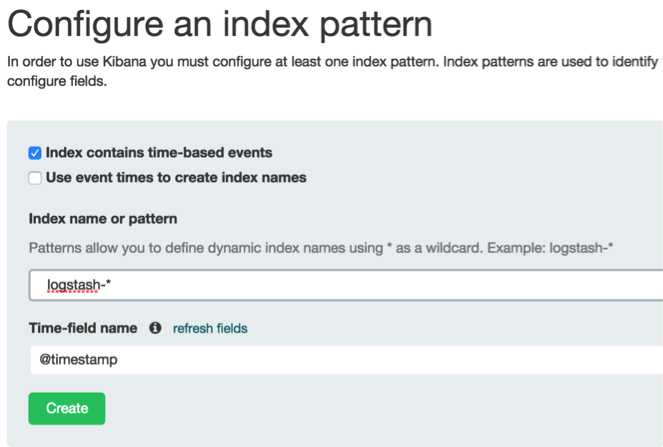Uncheck 'Index contains time-based events' checkbox
Viewport: 663px width, 447px height.
35,153
